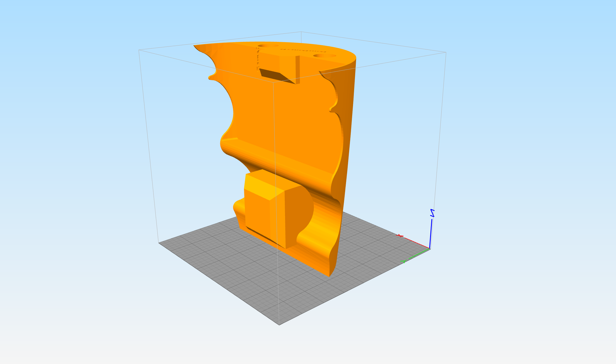This screenshot has height=364, width=616.
Task: Click the red X axis label
Action: point(400,236)
